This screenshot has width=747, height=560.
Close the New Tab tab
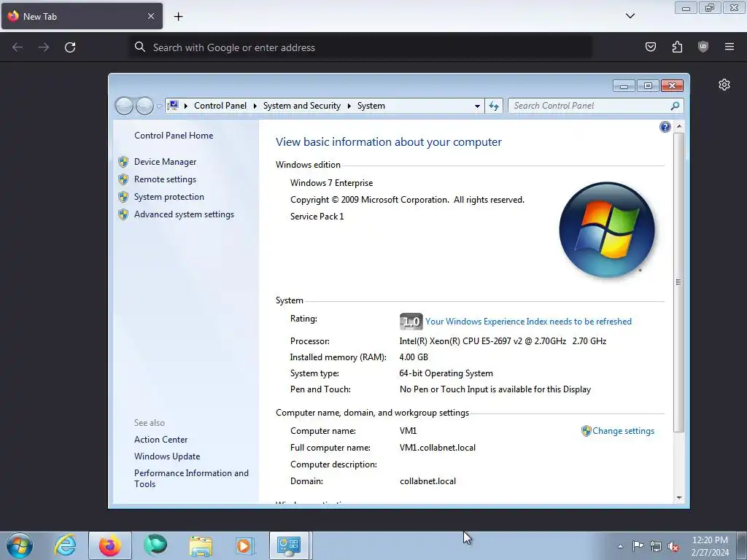(x=151, y=16)
